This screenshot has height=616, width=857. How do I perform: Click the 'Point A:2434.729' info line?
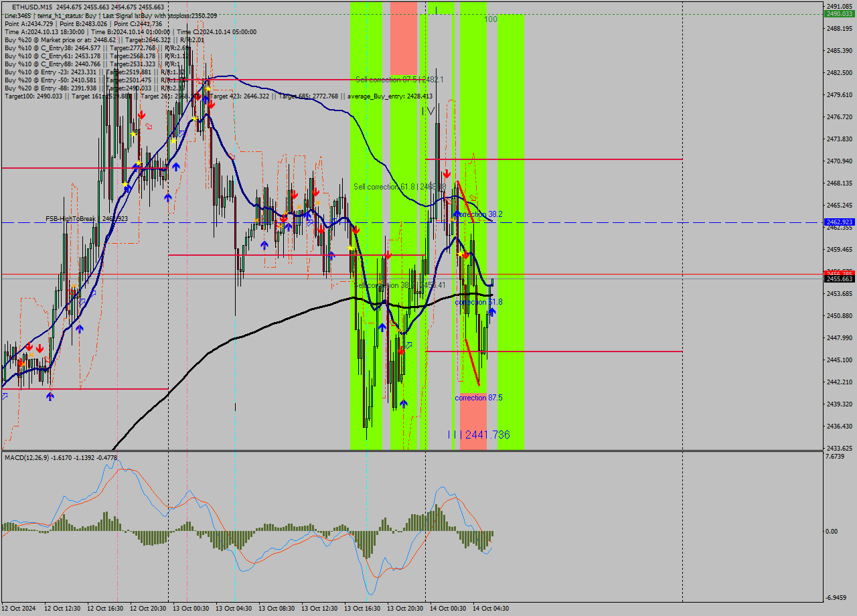click(x=83, y=23)
